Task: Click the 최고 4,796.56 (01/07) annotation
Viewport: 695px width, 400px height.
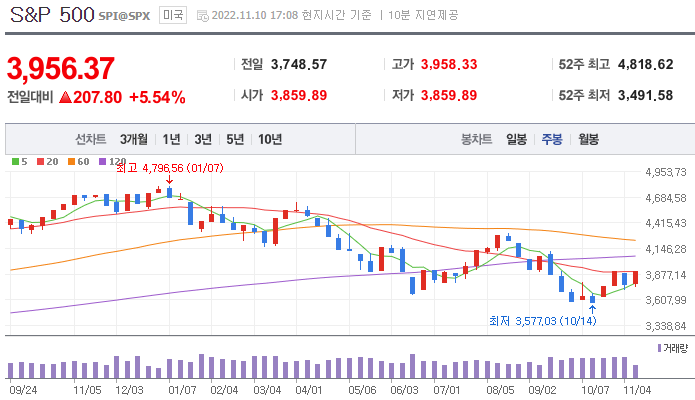Action: (x=170, y=168)
